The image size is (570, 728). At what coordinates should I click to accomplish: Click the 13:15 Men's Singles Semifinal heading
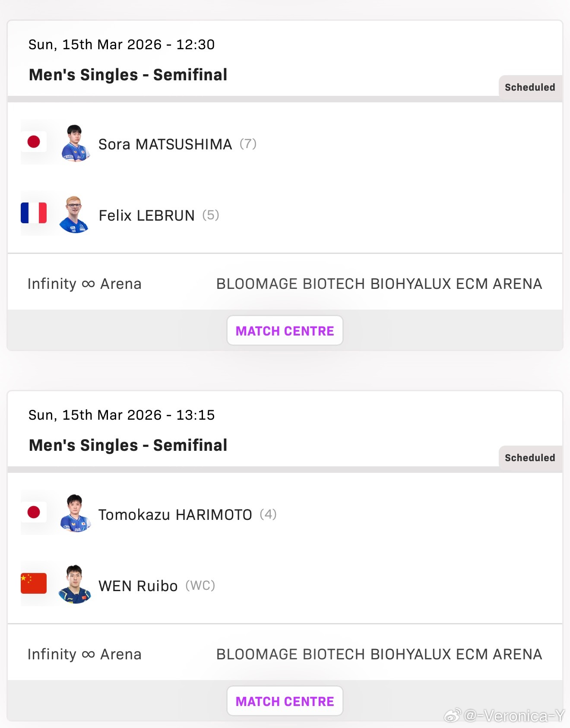[128, 445]
